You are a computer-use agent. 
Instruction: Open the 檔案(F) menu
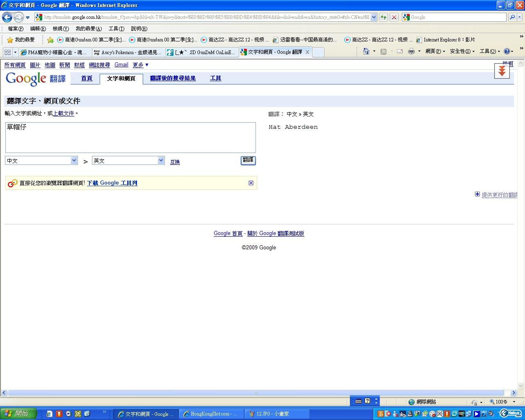click(16, 29)
